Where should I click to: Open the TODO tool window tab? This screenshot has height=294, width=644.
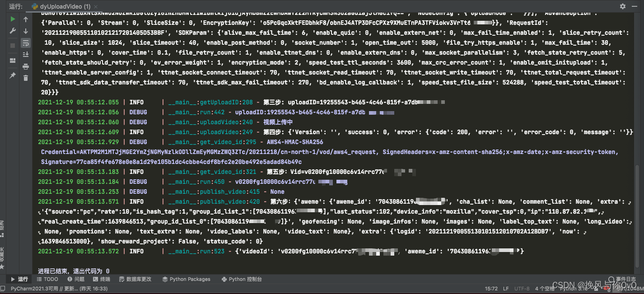point(47,279)
